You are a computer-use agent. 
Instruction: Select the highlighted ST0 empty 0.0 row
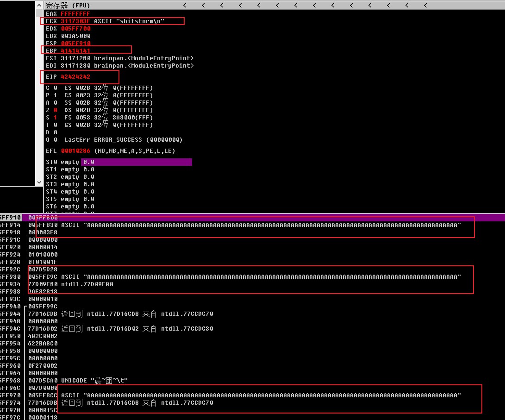click(118, 162)
